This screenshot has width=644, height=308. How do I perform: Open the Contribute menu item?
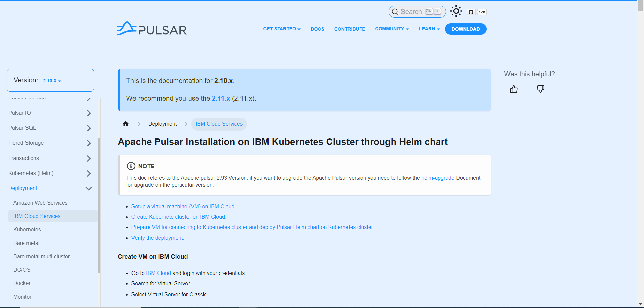350,29
